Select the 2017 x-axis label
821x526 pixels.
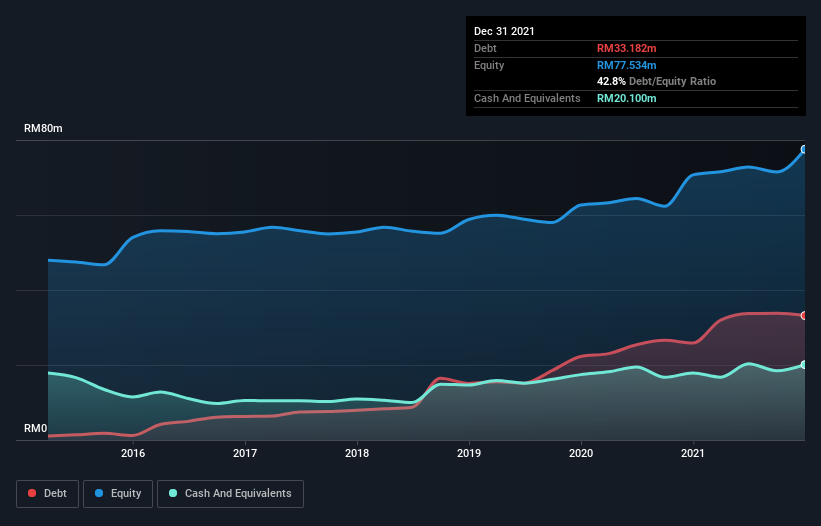pos(245,453)
